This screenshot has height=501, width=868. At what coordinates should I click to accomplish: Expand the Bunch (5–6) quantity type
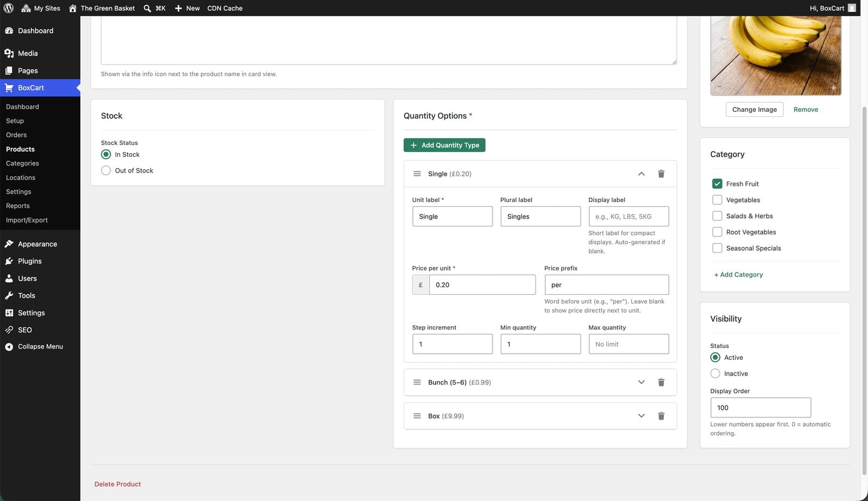click(x=641, y=382)
